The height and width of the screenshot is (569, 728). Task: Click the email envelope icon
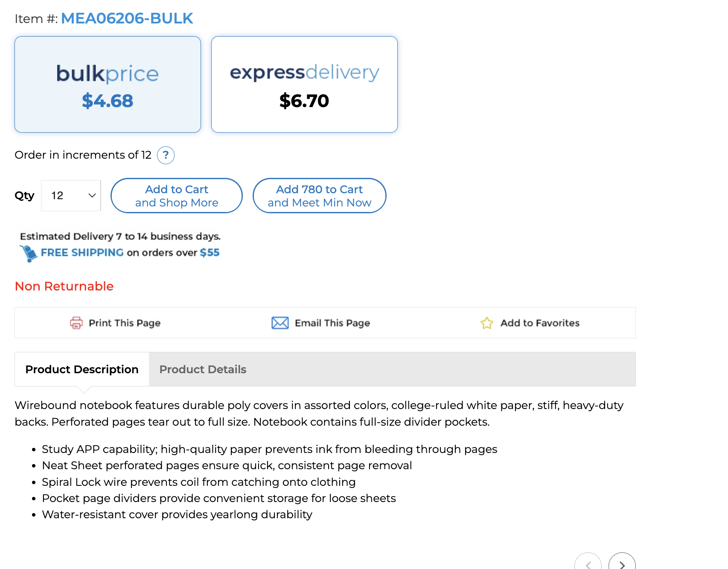pos(280,323)
